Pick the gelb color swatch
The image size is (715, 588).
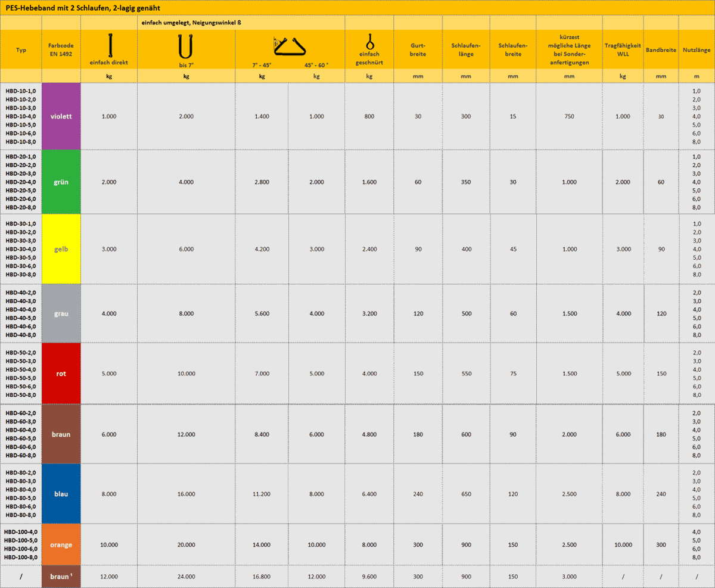pos(61,249)
